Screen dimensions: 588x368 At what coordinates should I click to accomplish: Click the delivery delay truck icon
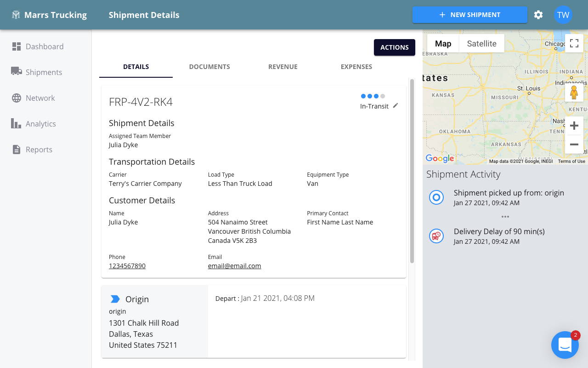(436, 236)
